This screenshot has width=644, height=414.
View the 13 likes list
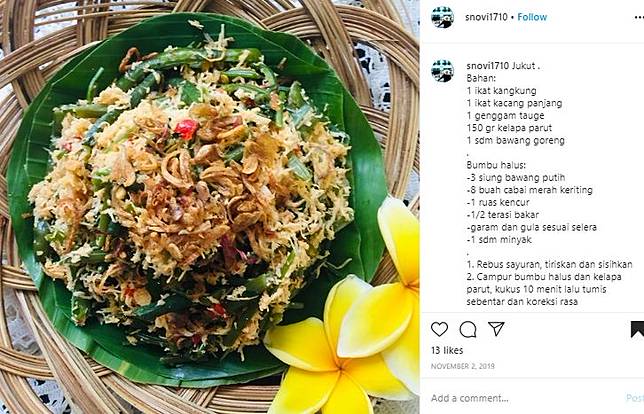(x=447, y=350)
